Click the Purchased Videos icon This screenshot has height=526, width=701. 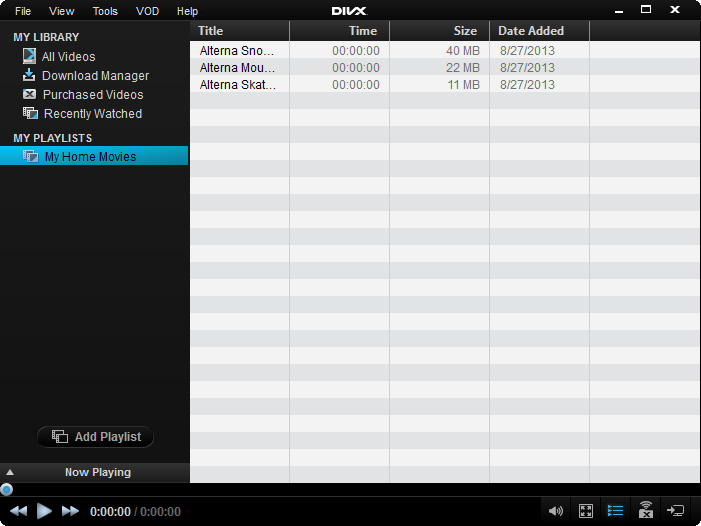tap(30, 94)
